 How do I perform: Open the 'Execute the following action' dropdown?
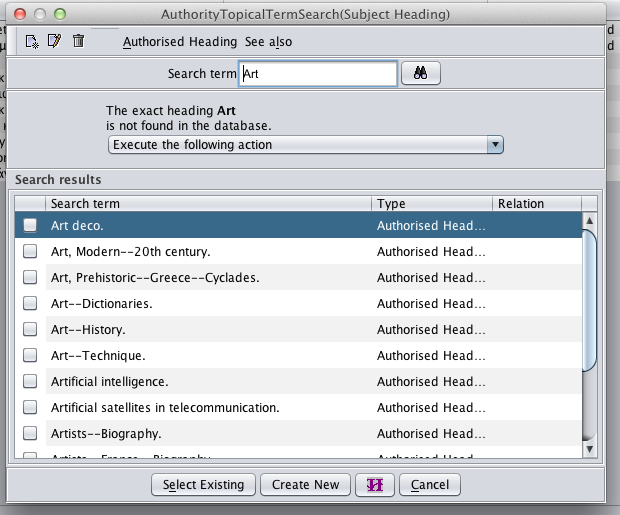(x=305, y=145)
